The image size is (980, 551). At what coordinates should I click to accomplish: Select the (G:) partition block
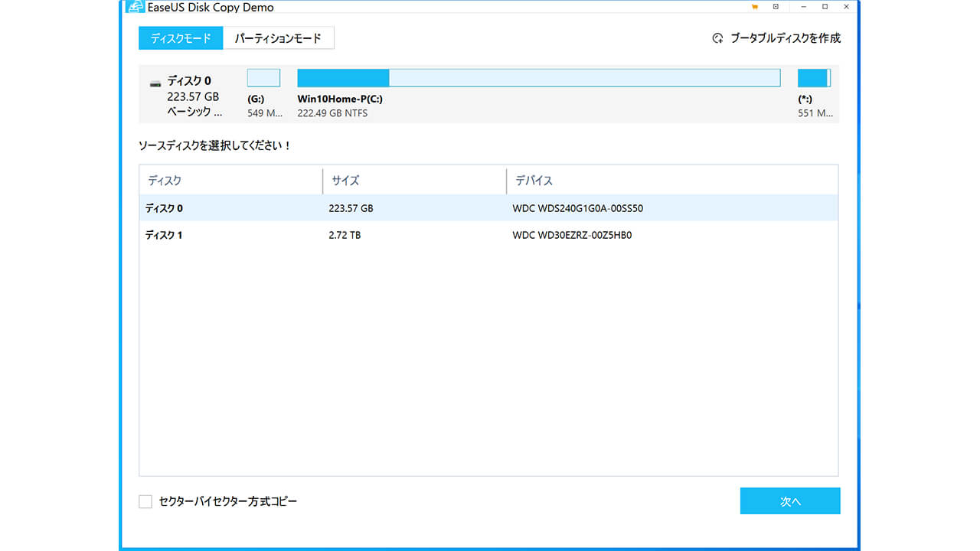point(263,78)
